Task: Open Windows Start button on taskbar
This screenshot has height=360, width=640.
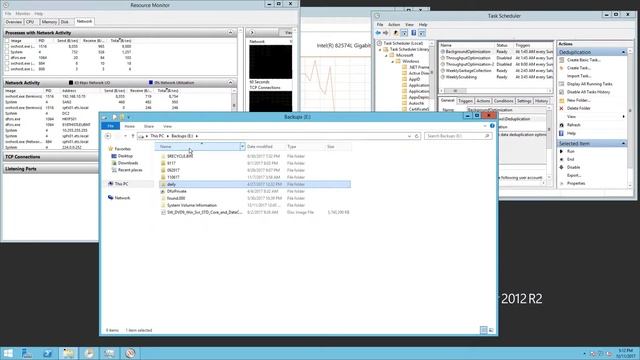Action: click(8, 353)
